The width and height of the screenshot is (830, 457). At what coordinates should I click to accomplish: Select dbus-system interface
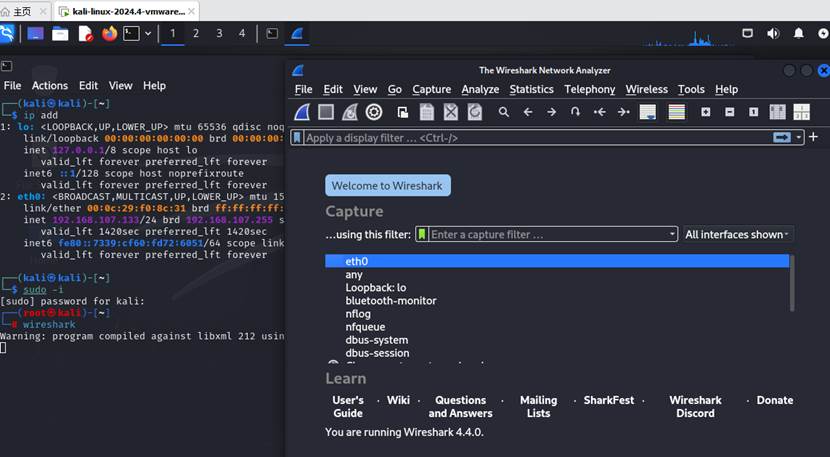[557, 340]
